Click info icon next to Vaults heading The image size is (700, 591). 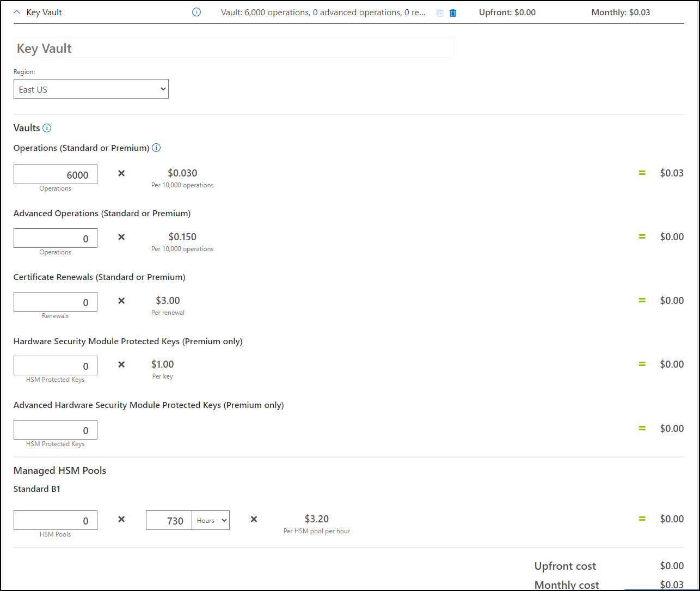pyautogui.click(x=47, y=129)
